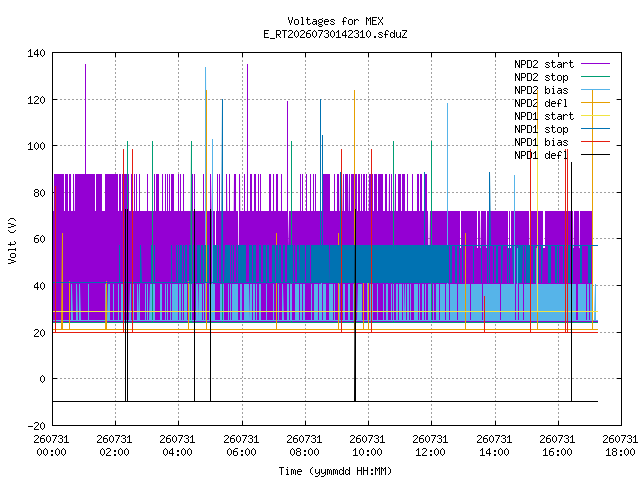Click the x-axis tick label 14:00
640x480 pixels.
494,453
